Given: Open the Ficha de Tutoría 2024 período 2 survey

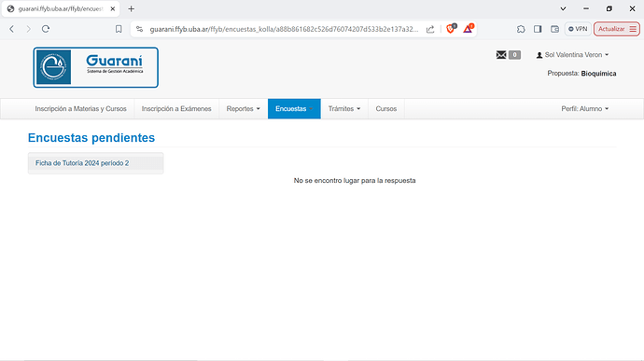Looking at the screenshot, I should [82, 163].
